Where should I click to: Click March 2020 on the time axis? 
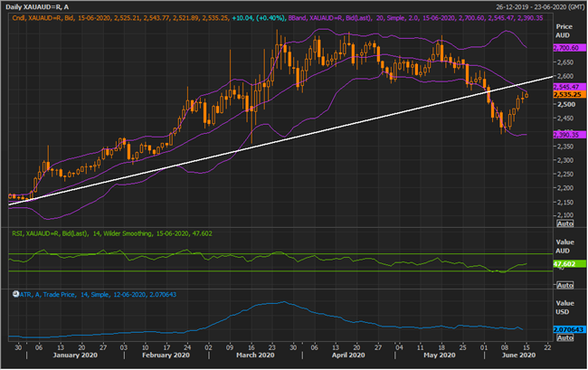pos(255,355)
